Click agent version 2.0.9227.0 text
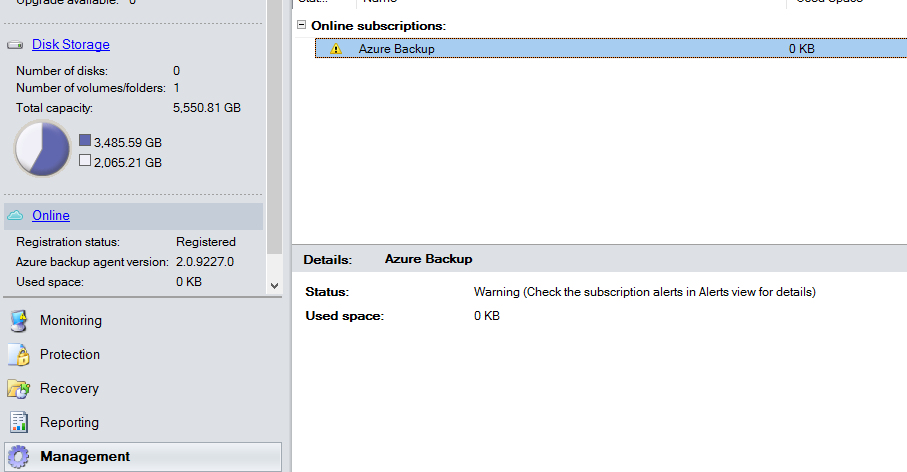This screenshot has width=907, height=472. coord(205,262)
